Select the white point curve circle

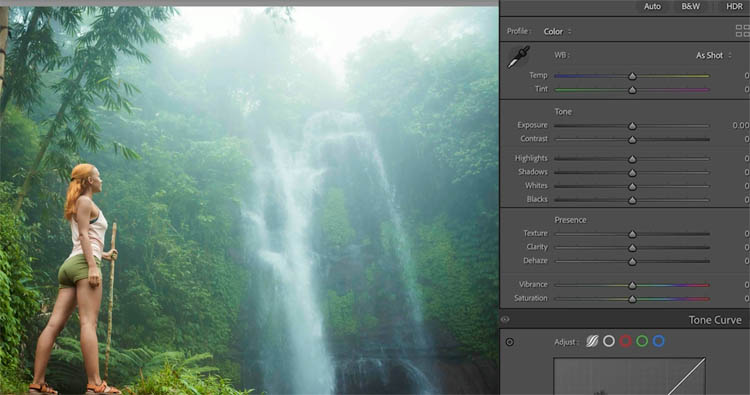pyautogui.click(x=609, y=341)
